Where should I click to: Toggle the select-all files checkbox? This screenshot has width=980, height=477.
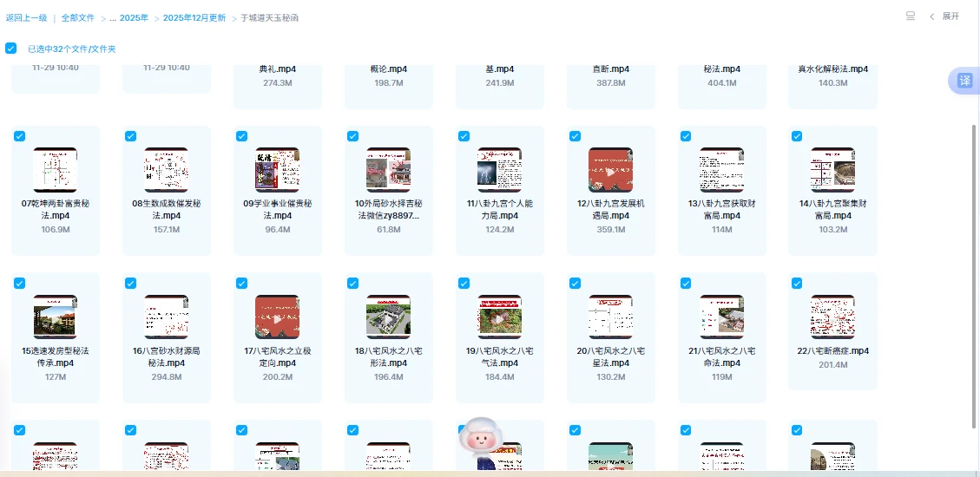coord(10,49)
